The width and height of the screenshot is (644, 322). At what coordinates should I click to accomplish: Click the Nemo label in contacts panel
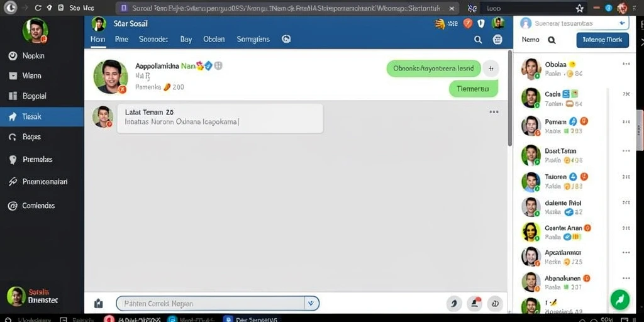coord(530,40)
